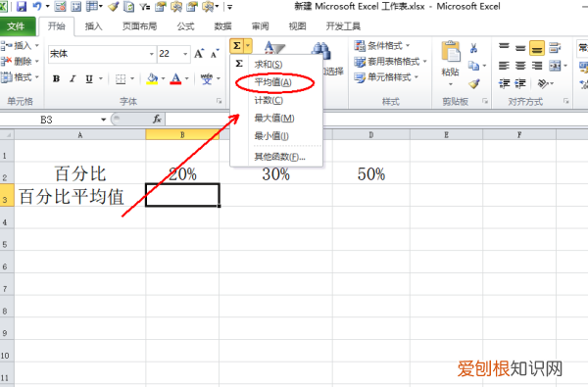
Task: Toggle Align Text Left
Action: (504, 66)
